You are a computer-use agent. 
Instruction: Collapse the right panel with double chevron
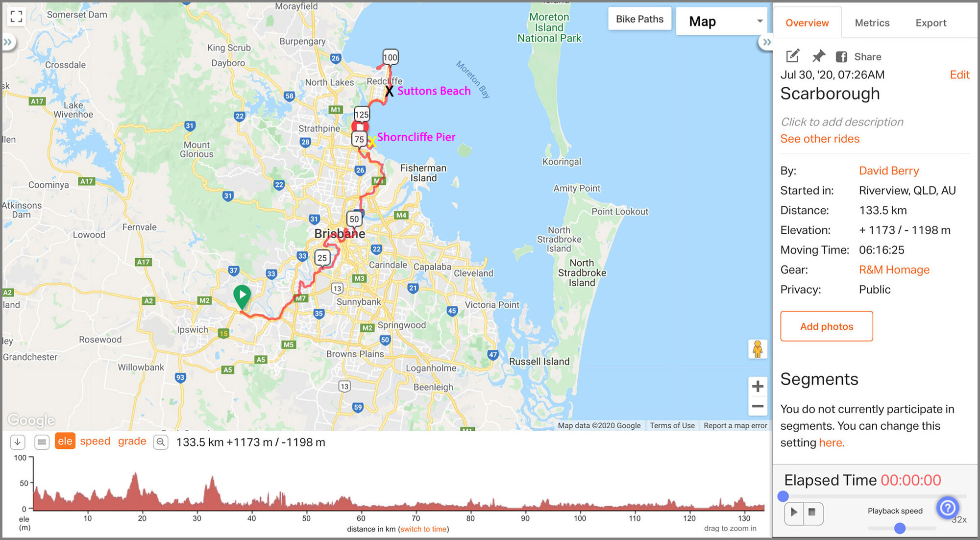pos(766,42)
